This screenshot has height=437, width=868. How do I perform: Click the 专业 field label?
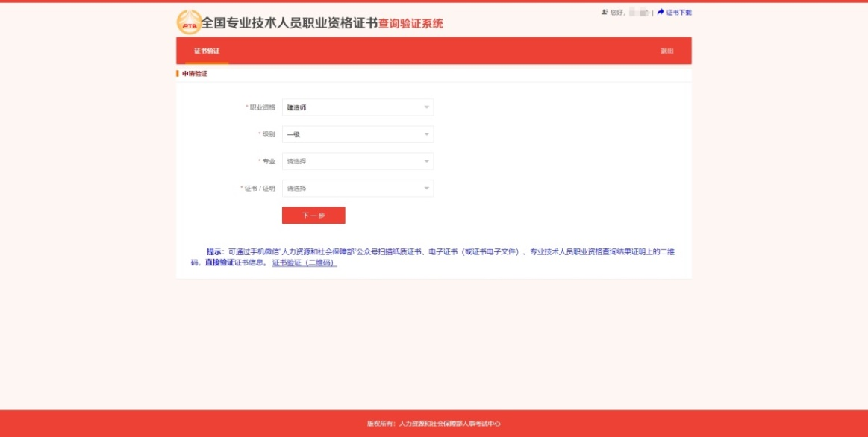tap(267, 162)
